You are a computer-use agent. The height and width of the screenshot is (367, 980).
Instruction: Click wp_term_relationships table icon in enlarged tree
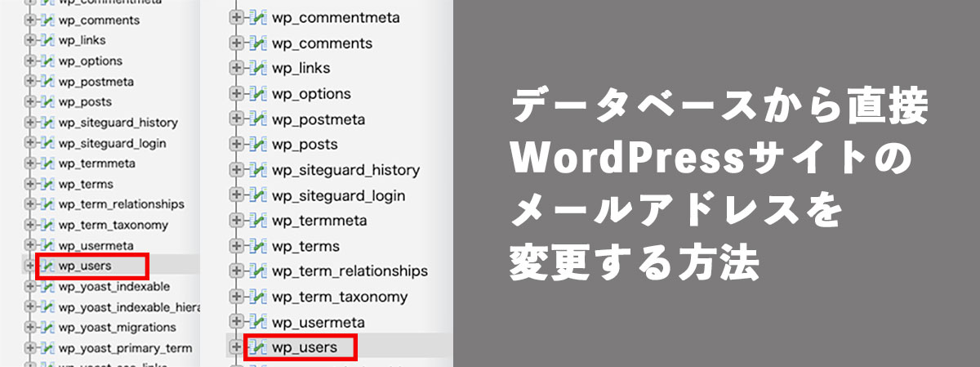pos(258,271)
